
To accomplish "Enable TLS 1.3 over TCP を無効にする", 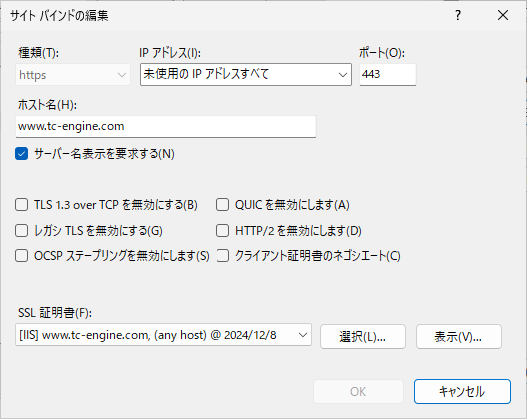I will tap(22, 205).
